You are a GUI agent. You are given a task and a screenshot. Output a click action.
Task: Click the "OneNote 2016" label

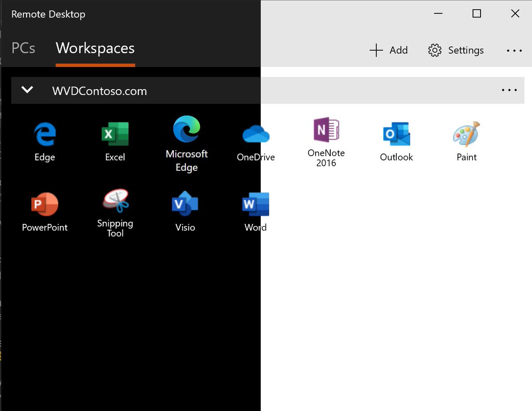pyautogui.click(x=326, y=158)
